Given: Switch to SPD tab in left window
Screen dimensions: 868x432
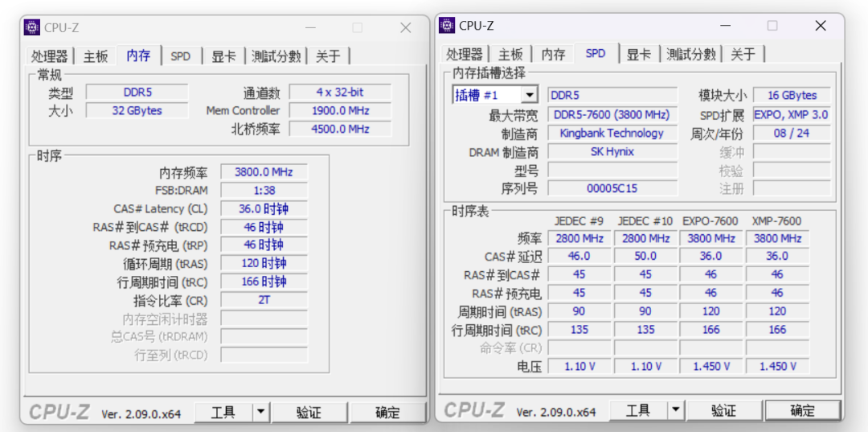Looking at the screenshot, I should pyautogui.click(x=181, y=56).
